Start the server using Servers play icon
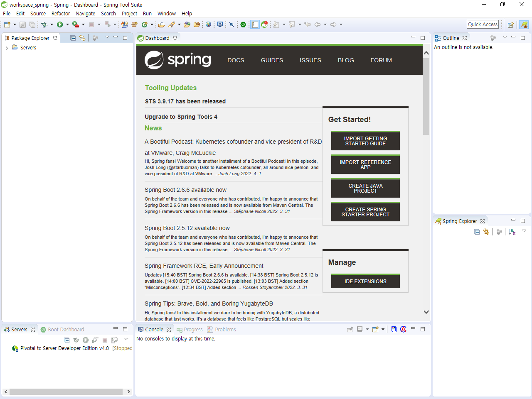Viewport: 532px width, 399px height. [x=86, y=340]
